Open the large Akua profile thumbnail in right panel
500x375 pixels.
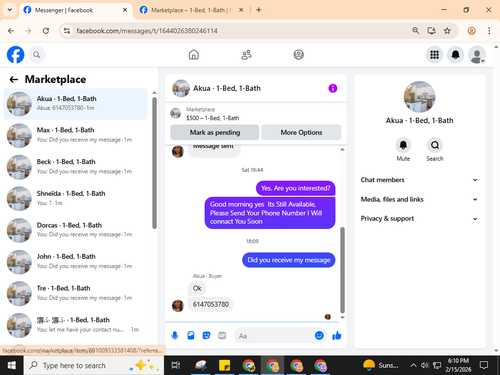(x=419, y=97)
